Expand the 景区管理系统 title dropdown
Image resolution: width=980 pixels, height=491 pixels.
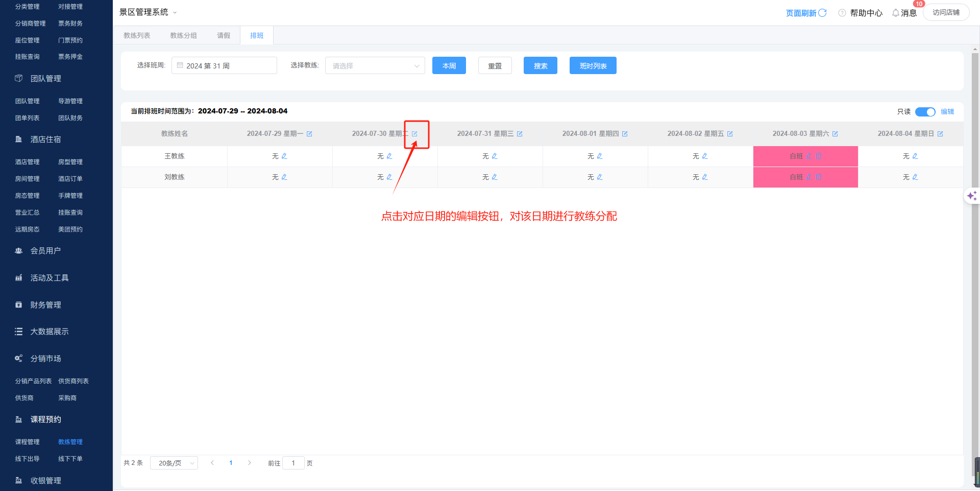click(x=175, y=12)
